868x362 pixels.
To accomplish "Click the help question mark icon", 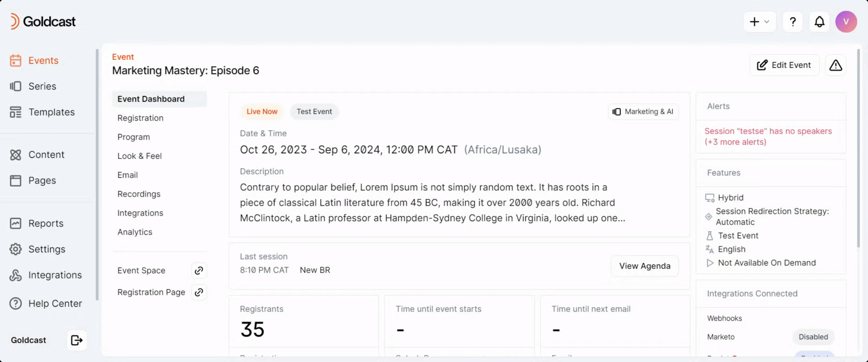I will 793,22.
